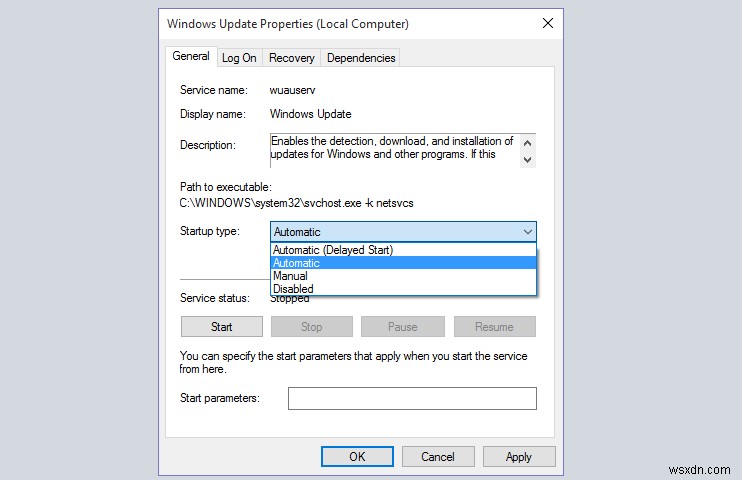This screenshot has width=742, height=480.
Task: Open the Dependencies tab
Action: [361, 58]
